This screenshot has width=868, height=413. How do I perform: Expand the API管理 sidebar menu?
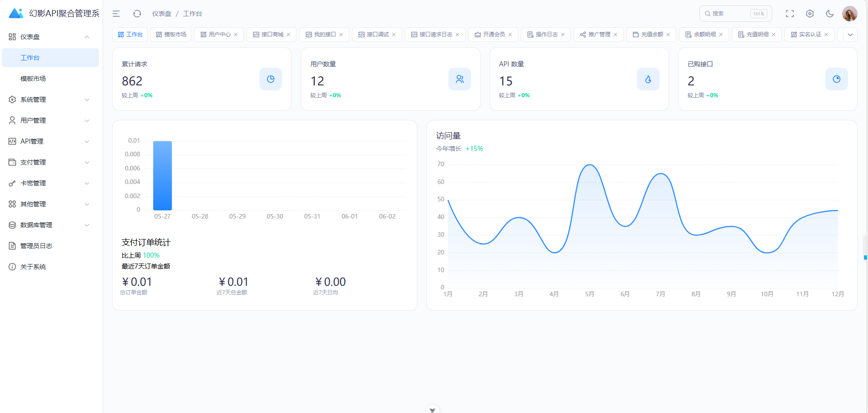point(50,141)
